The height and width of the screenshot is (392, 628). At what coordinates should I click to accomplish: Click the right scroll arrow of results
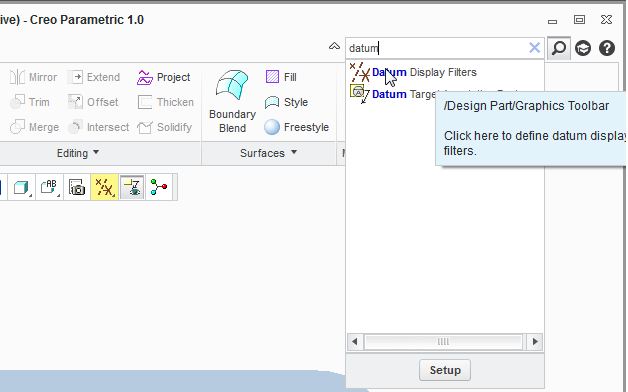pos(535,342)
